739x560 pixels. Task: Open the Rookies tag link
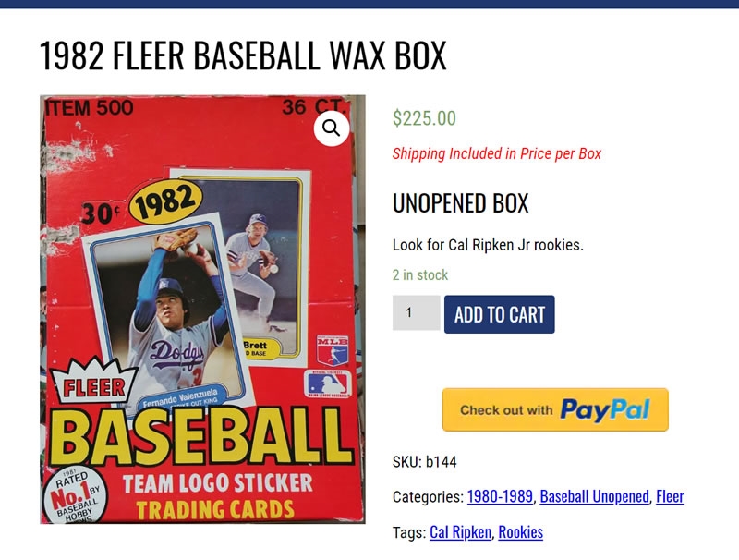520,532
